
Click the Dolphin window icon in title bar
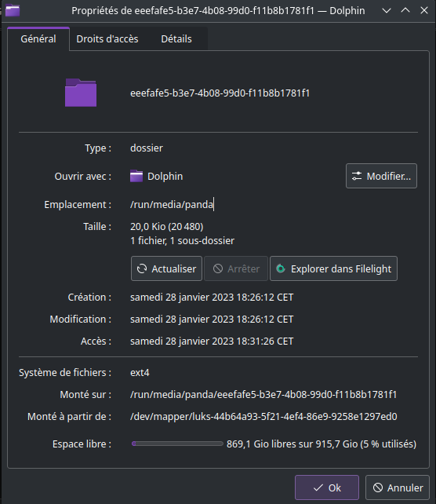point(13,10)
